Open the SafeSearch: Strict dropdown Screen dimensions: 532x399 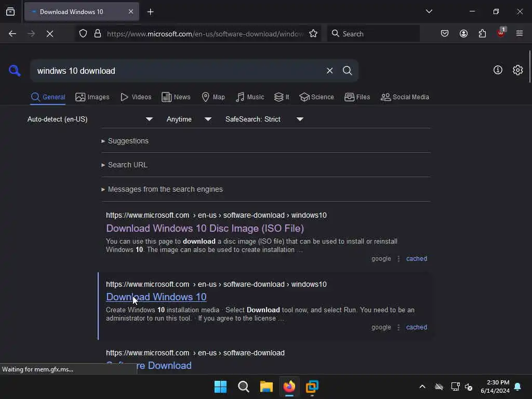click(x=264, y=119)
